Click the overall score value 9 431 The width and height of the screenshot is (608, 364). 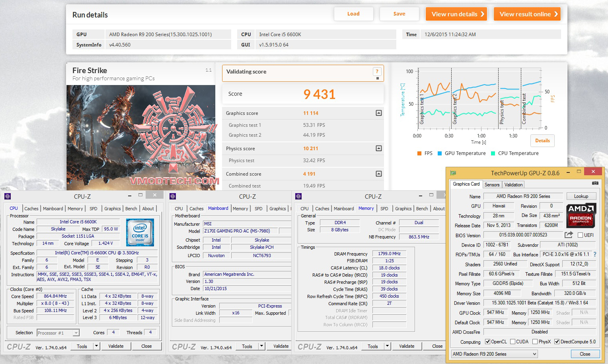pos(319,94)
